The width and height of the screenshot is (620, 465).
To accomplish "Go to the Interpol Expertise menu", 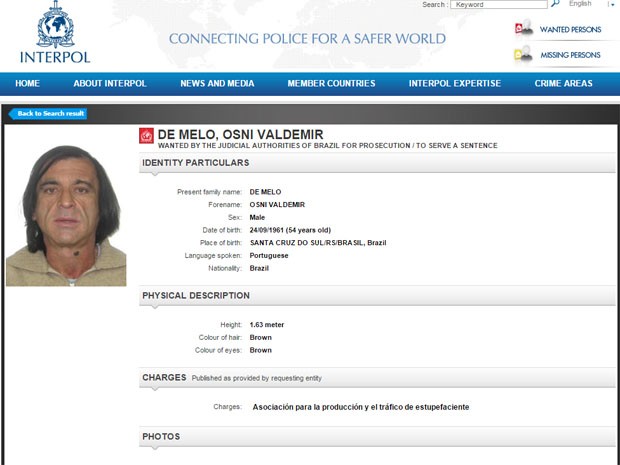I will click(455, 83).
